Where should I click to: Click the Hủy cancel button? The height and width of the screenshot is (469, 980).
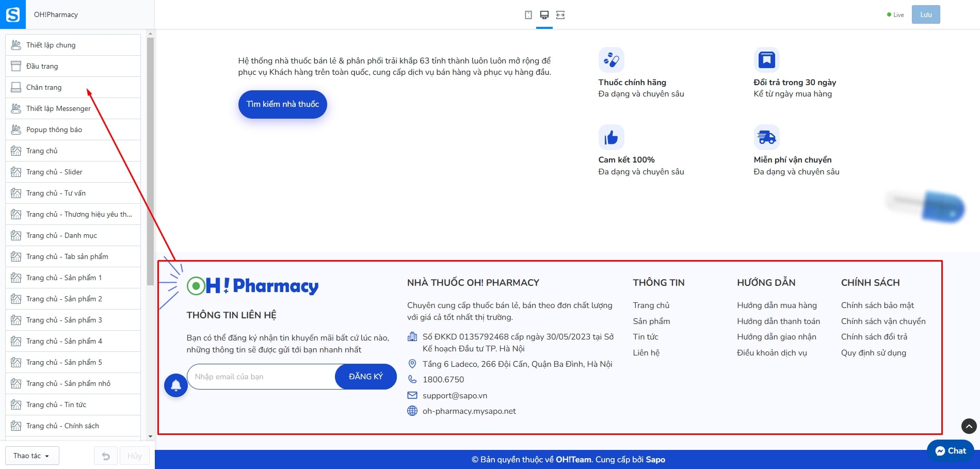pyautogui.click(x=135, y=456)
